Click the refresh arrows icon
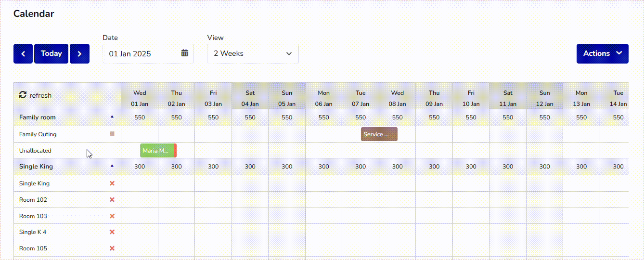 [x=23, y=95]
